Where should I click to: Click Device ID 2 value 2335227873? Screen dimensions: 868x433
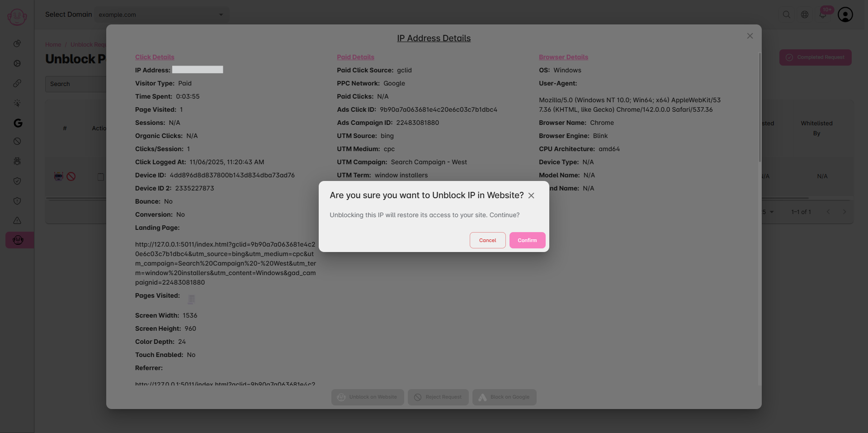click(x=195, y=188)
